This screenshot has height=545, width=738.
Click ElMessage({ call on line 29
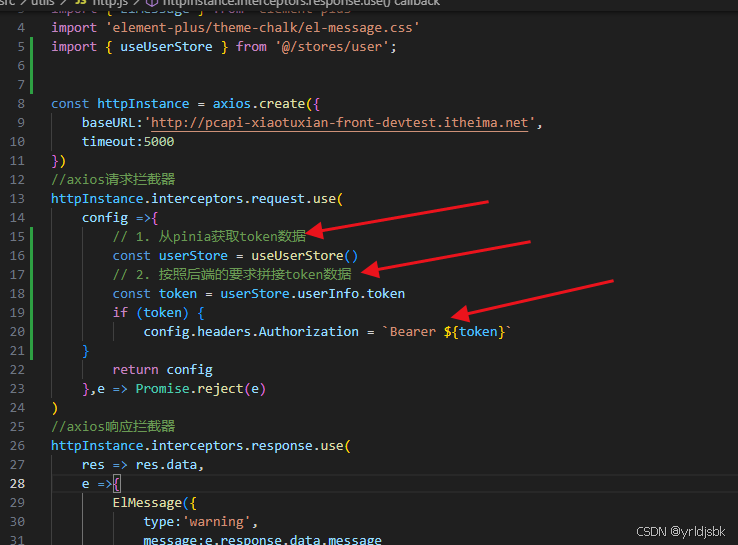(x=154, y=503)
